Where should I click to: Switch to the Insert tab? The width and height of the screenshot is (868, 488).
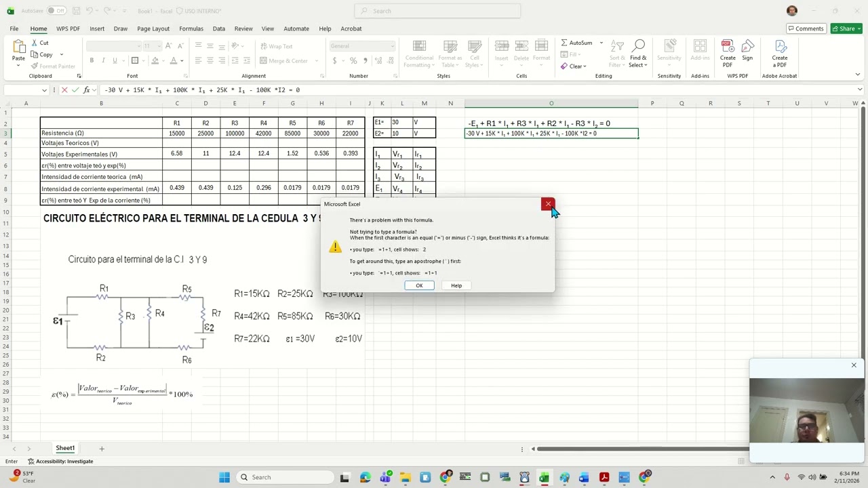pos(97,28)
